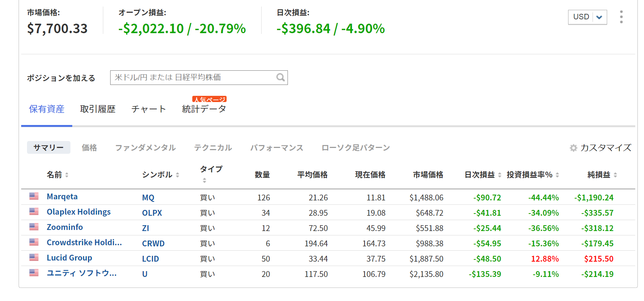This screenshot has width=644, height=301.
Task: Open the Marqeta stock link
Action: (62, 196)
